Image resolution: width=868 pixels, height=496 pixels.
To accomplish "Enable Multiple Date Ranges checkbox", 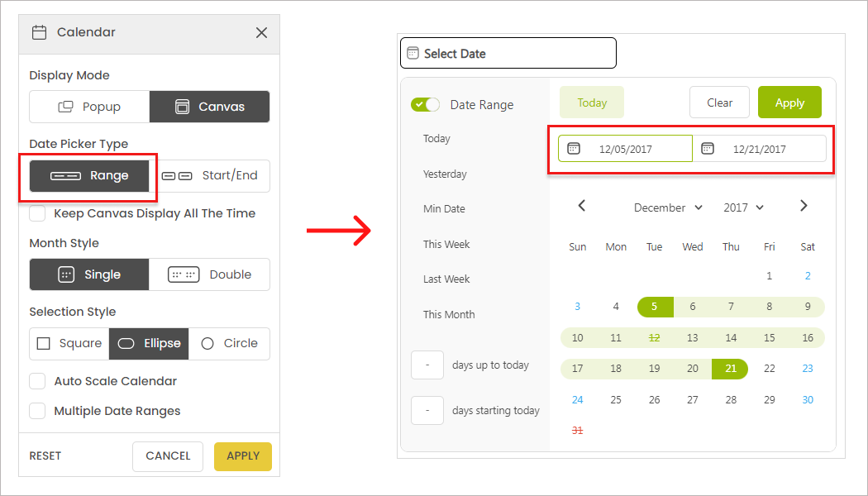I will [x=37, y=411].
